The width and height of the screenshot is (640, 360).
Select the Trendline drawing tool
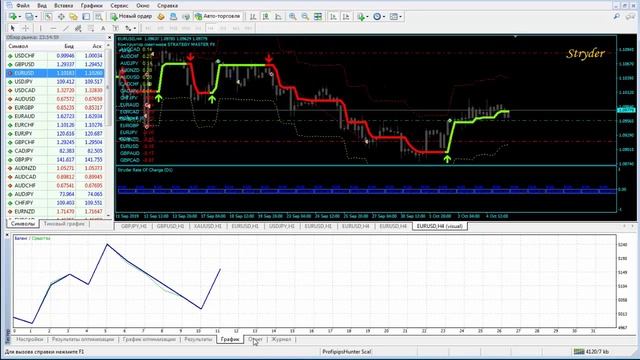pyautogui.click(x=66, y=28)
